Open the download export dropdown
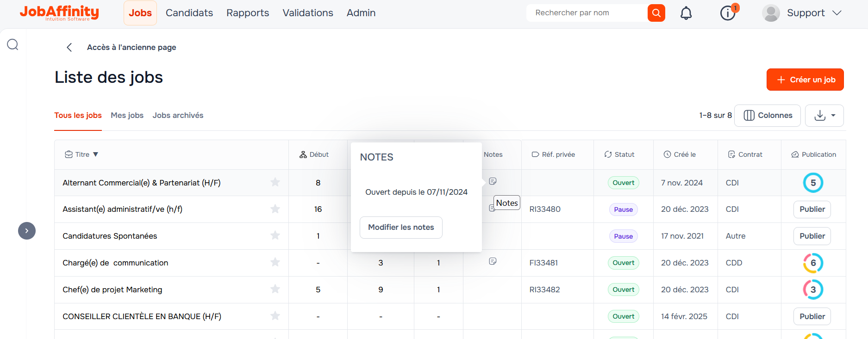Image resolution: width=868 pixels, height=339 pixels. [x=824, y=116]
